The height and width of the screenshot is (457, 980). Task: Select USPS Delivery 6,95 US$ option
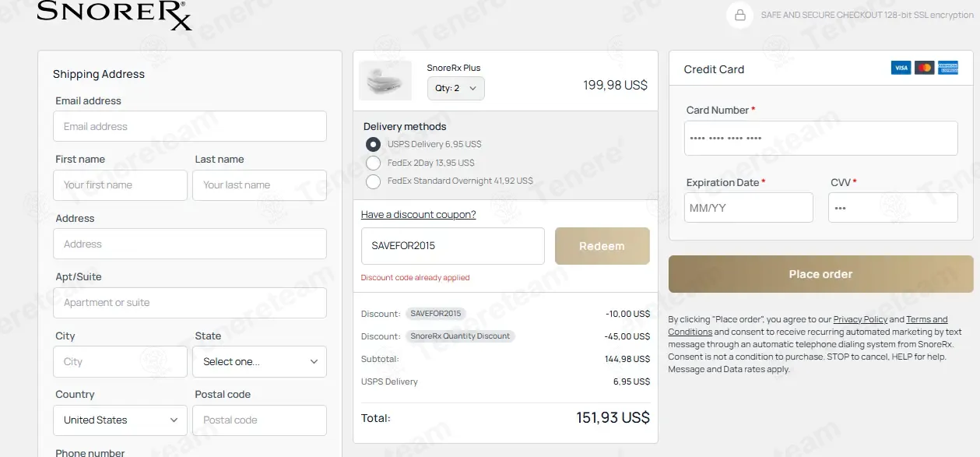tap(374, 144)
